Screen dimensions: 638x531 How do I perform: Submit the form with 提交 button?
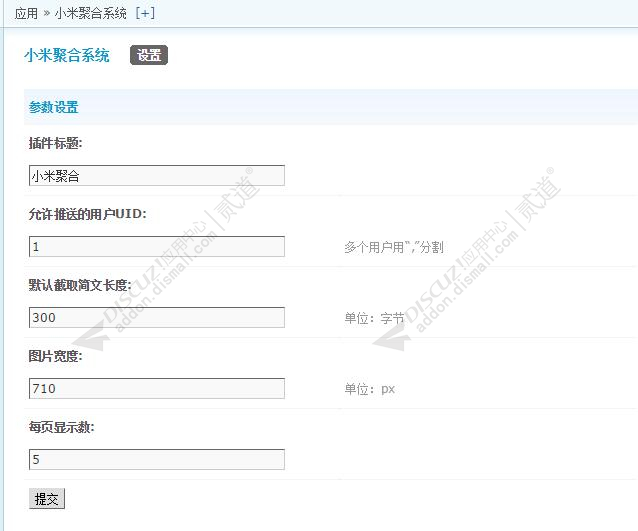pyautogui.click(x=47, y=498)
